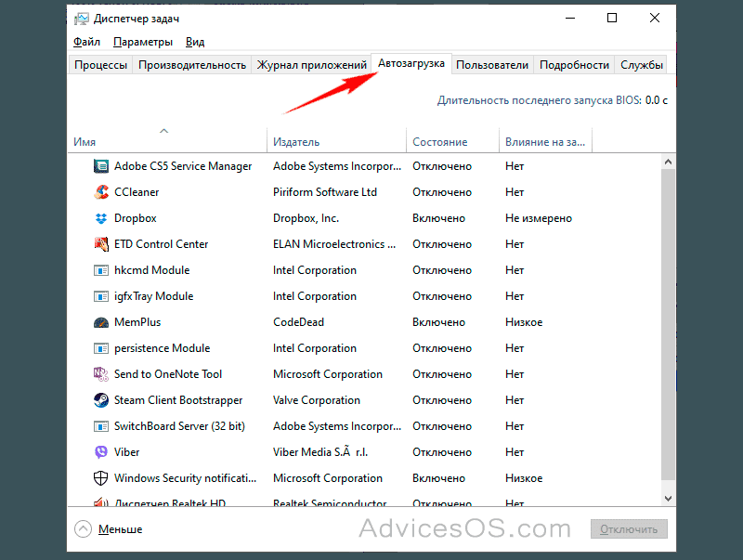Viewport: 743px width, 560px height.
Task: Sort by Влияние на запуск column header
Action: pos(545,140)
